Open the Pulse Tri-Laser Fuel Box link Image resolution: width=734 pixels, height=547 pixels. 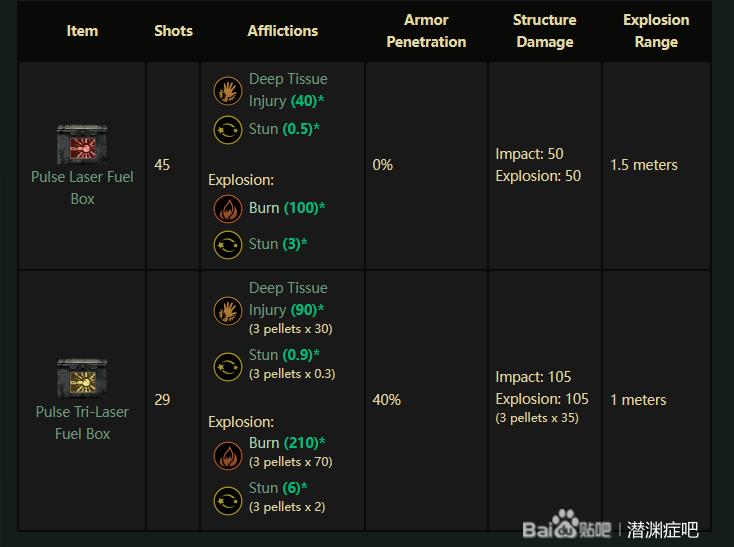[x=82, y=423]
